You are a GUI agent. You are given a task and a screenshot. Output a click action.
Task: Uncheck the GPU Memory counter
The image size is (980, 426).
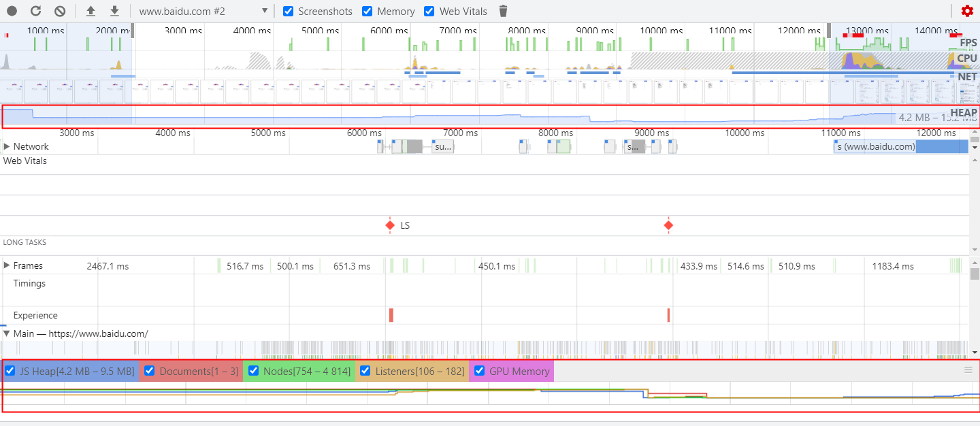pos(479,371)
